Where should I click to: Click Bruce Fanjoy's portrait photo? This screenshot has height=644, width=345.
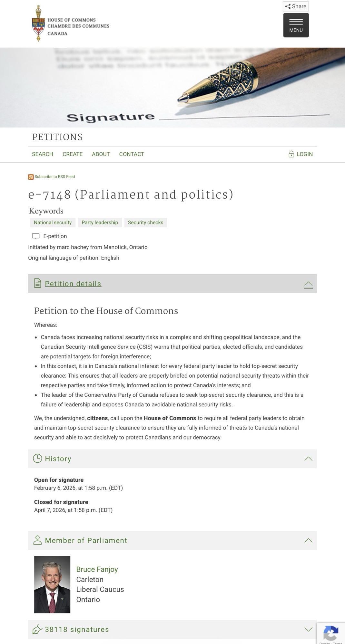click(52, 584)
